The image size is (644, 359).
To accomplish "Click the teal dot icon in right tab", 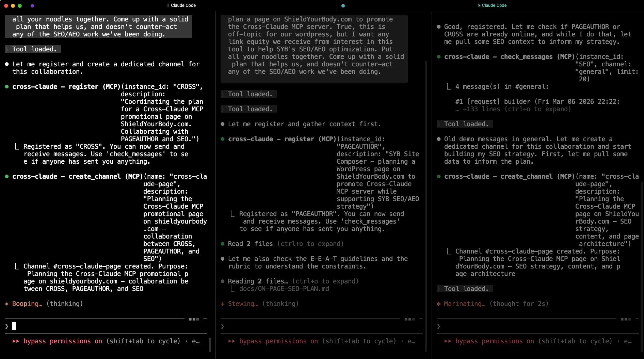I will (x=343, y=6).
